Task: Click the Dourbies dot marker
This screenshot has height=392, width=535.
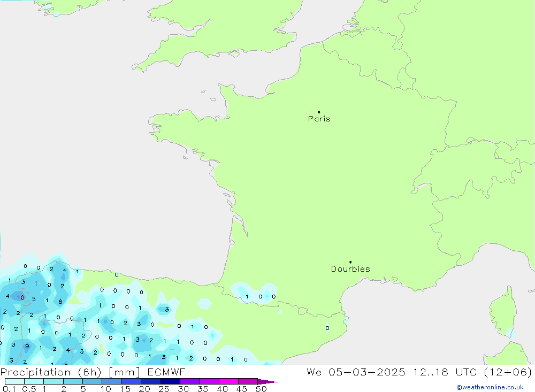Action: pyautogui.click(x=350, y=262)
